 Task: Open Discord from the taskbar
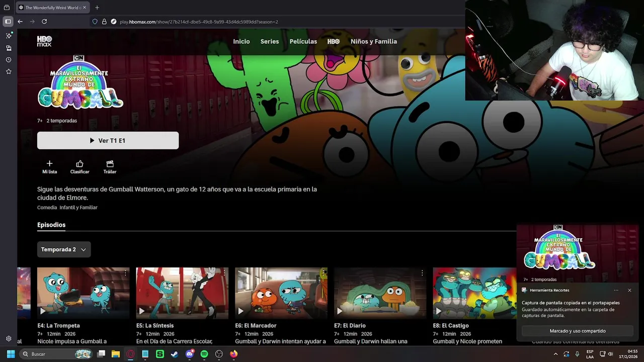pos(190,354)
